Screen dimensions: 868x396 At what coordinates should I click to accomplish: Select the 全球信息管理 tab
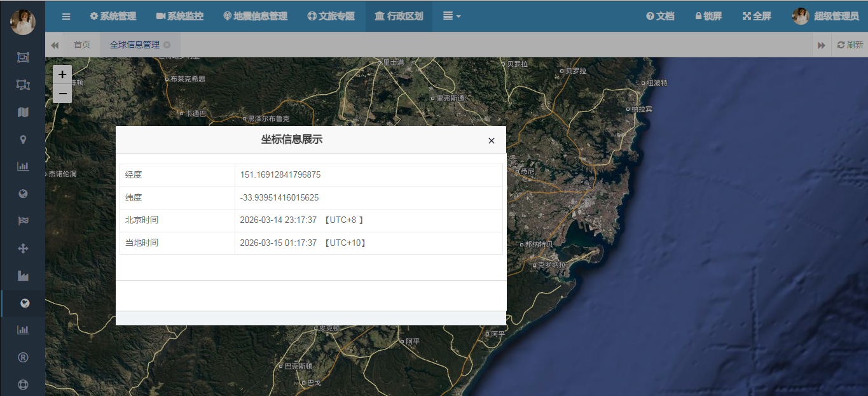[x=135, y=45]
